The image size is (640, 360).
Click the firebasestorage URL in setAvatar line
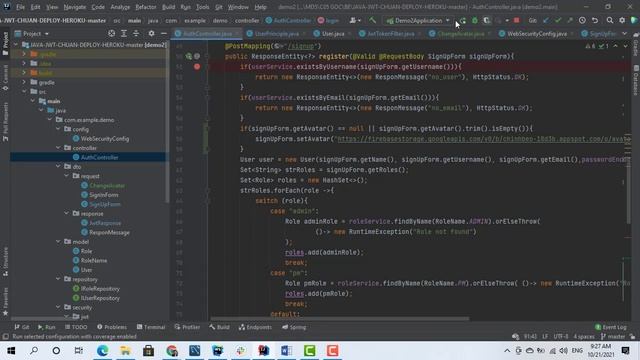point(482,139)
